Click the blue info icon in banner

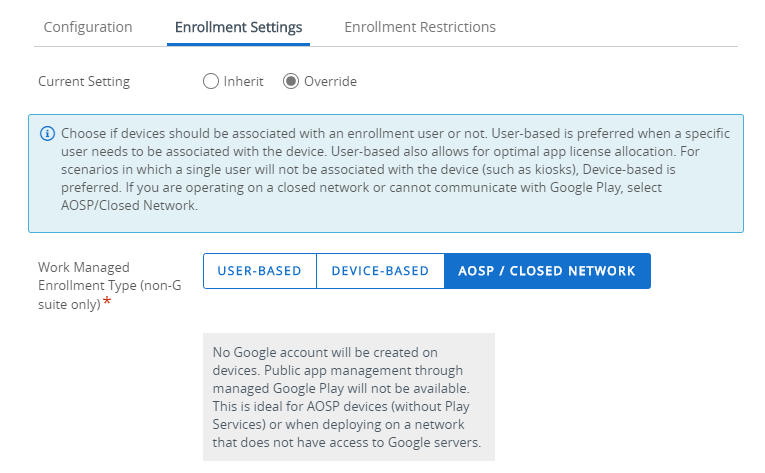tap(47, 133)
